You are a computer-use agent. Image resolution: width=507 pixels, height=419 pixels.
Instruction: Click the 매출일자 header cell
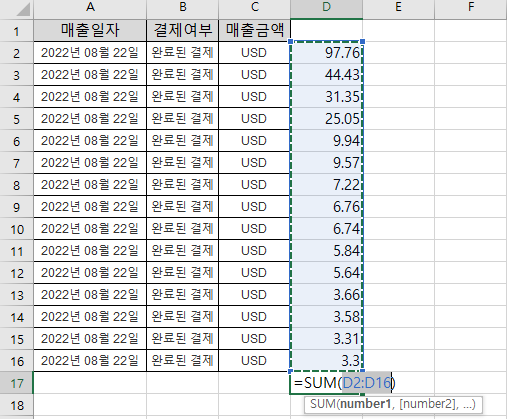tap(90, 30)
